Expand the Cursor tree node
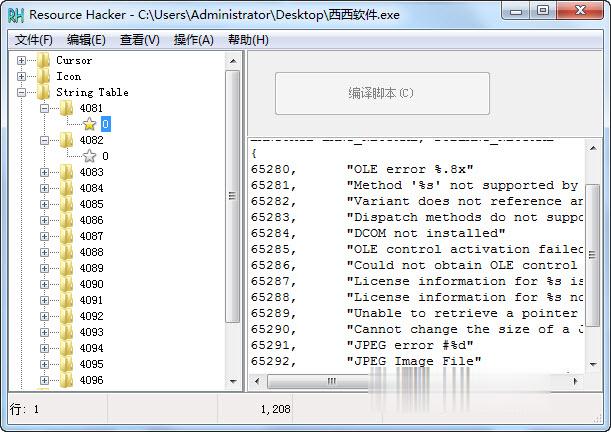This screenshot has height=432, width=611. click(21, 60)
